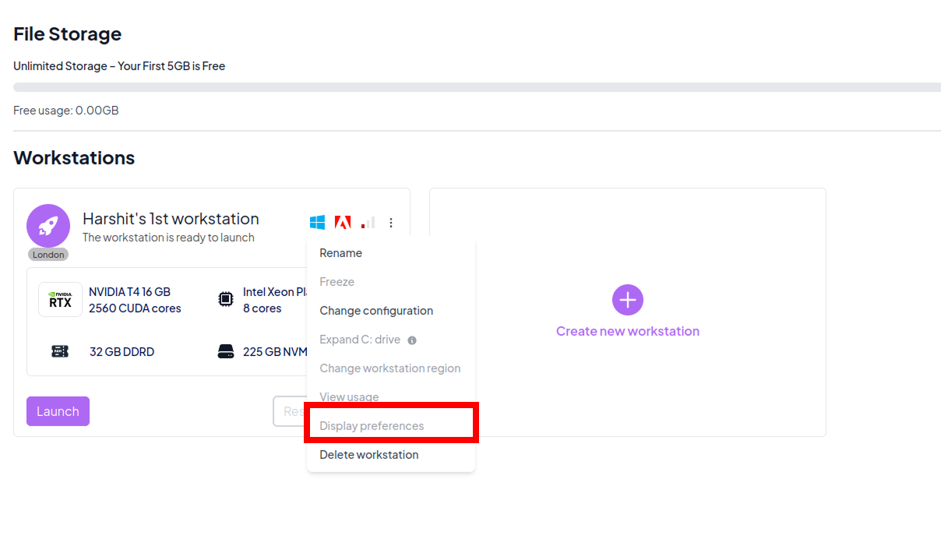
Task: Toggle the three-dot workstation options menu
Action: (391, 223)
